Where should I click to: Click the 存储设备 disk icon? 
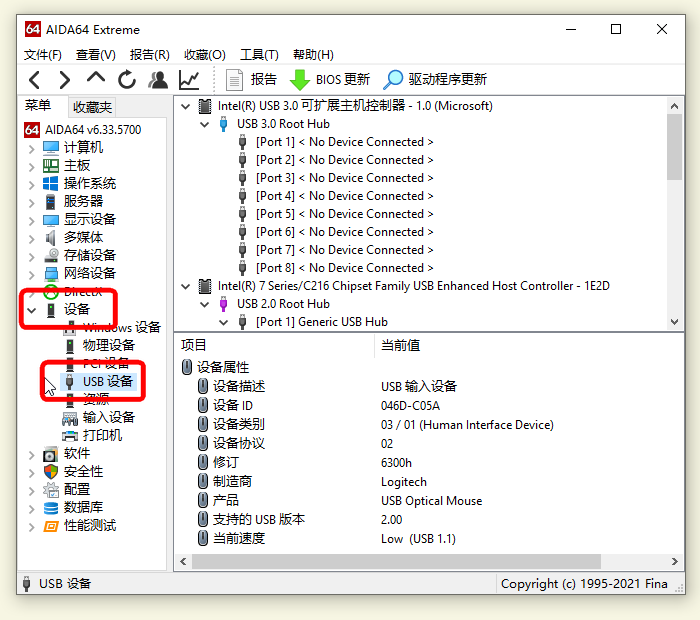(x=51, y=255)
